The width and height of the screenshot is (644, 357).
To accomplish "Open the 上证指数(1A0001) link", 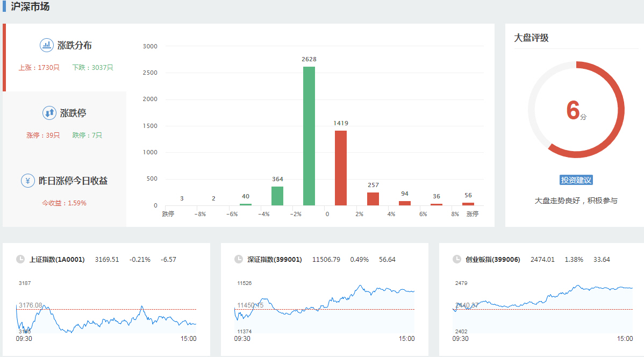I will [x=57, y=259].
